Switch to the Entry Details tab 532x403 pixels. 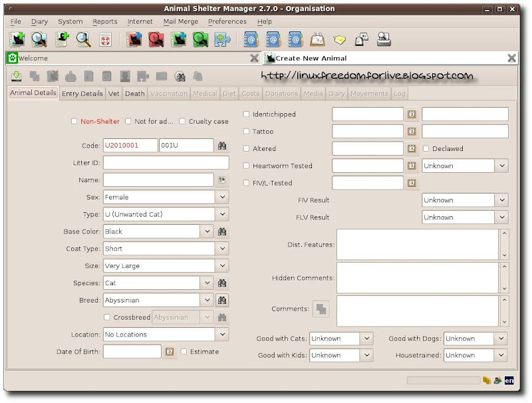tap(82, 94)
